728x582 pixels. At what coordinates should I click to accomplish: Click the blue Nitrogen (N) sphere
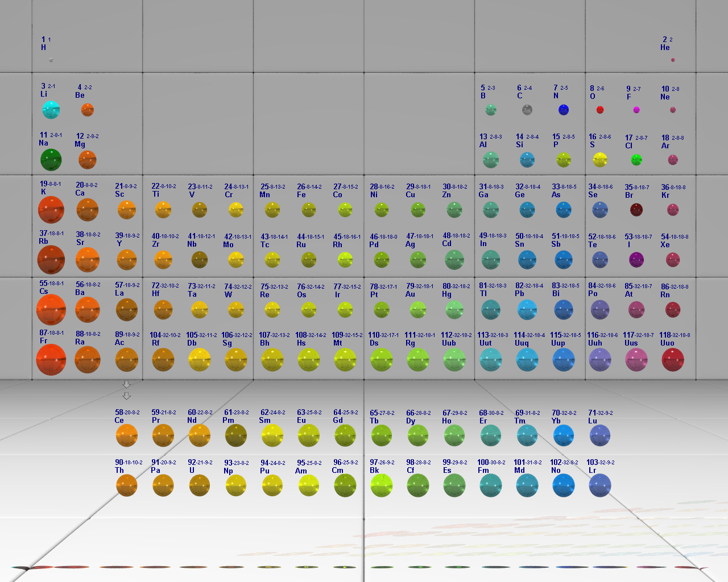click(x=564, y=110)
